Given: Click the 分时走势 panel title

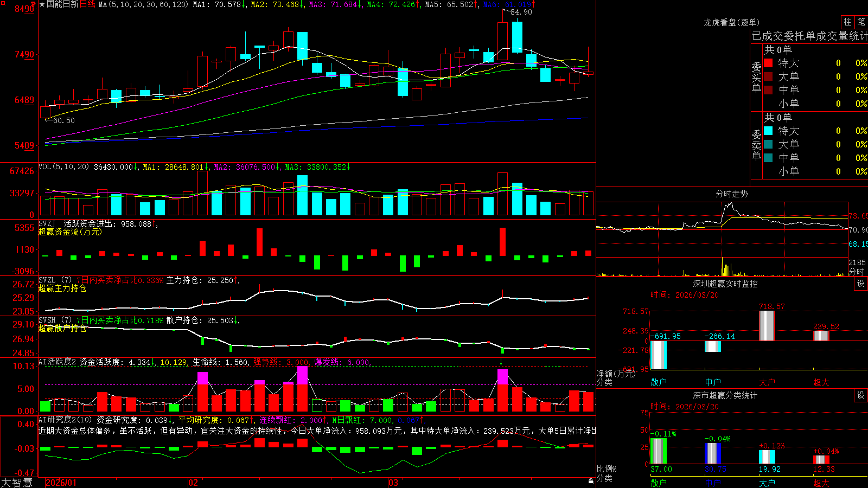Looking at the screenshot, I should (732, 194).
